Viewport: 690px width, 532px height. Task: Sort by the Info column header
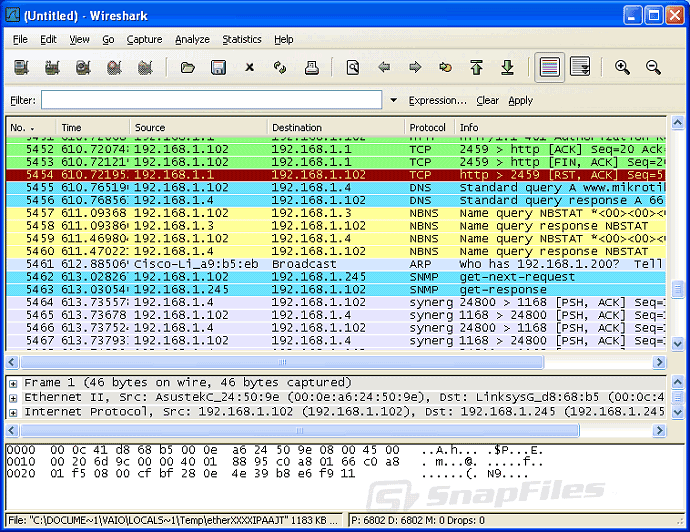(560, 128)
